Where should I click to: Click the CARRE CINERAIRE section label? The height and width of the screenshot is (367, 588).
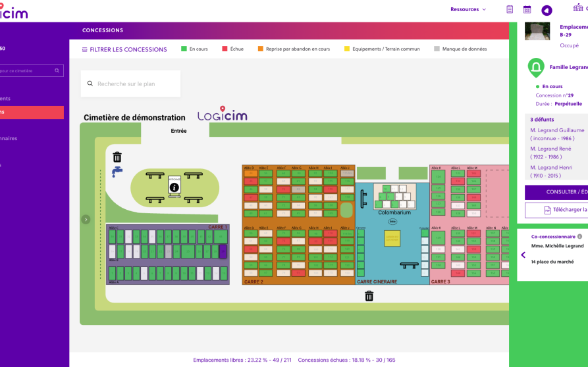(377, 281)
